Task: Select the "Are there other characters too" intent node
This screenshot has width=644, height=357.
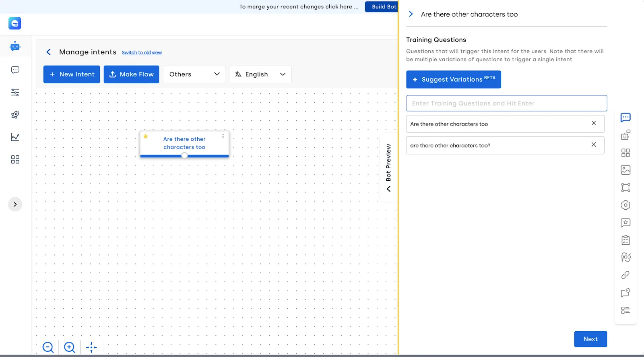Action: tap(184, 143)
